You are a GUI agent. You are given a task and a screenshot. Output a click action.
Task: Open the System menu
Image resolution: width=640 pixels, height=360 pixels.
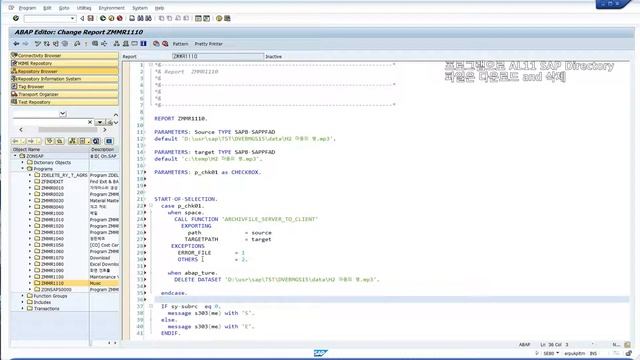(x=140, y=8)
